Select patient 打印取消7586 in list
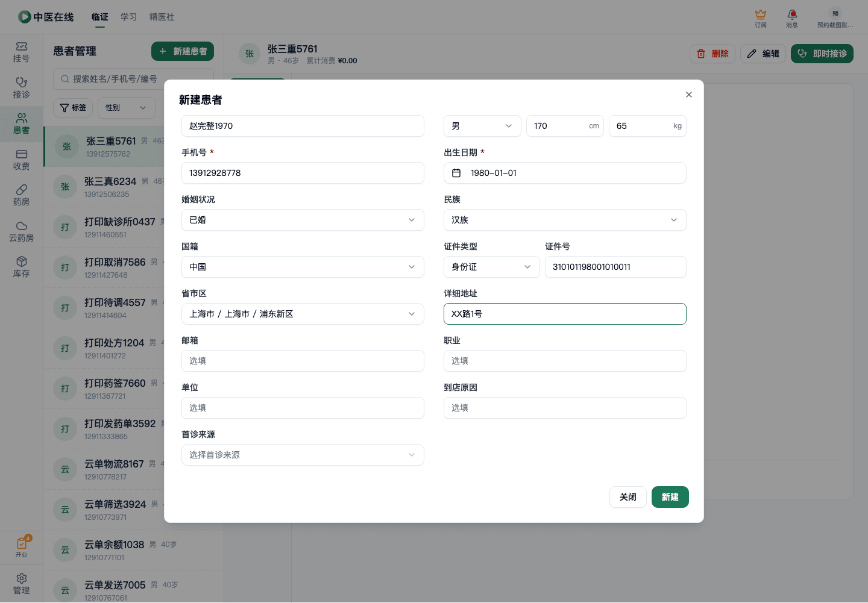Screen dimensions: 868x603 point(104,267)
